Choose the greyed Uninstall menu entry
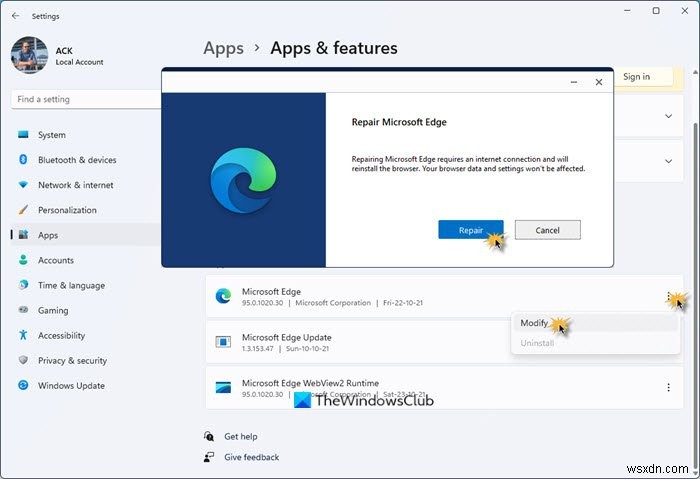The height and width of the screenshot is (479, 700). (595, 343)
